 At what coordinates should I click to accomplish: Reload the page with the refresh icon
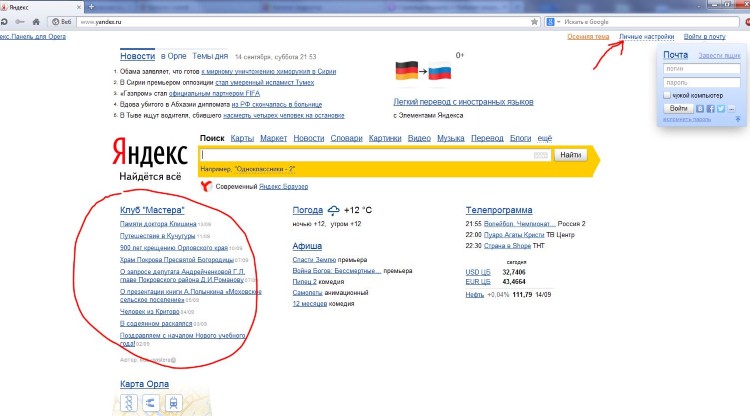pyautogui.click(x=4, y=22)
